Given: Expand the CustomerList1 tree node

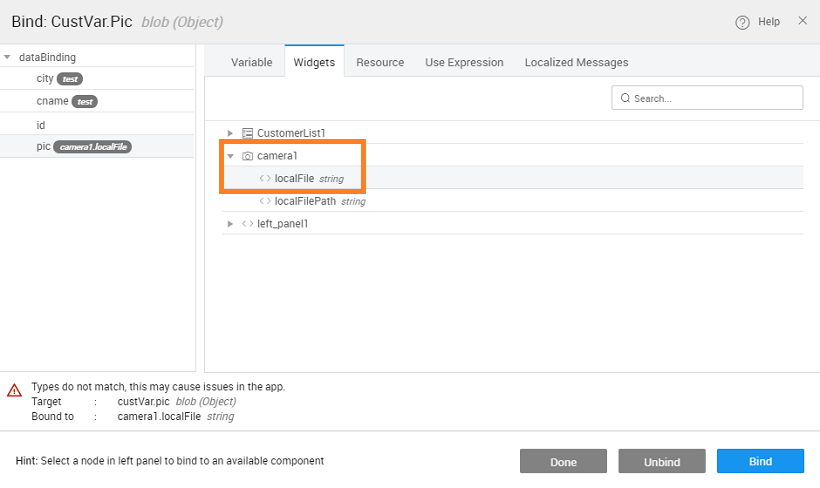Looking at the screenshot, I should (x=230, y=133).
